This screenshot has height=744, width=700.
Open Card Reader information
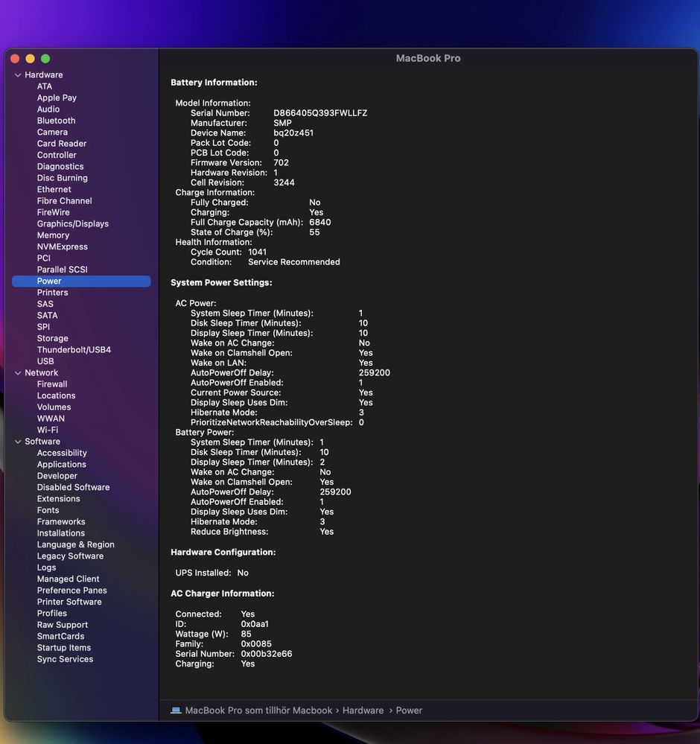(62, 143)
